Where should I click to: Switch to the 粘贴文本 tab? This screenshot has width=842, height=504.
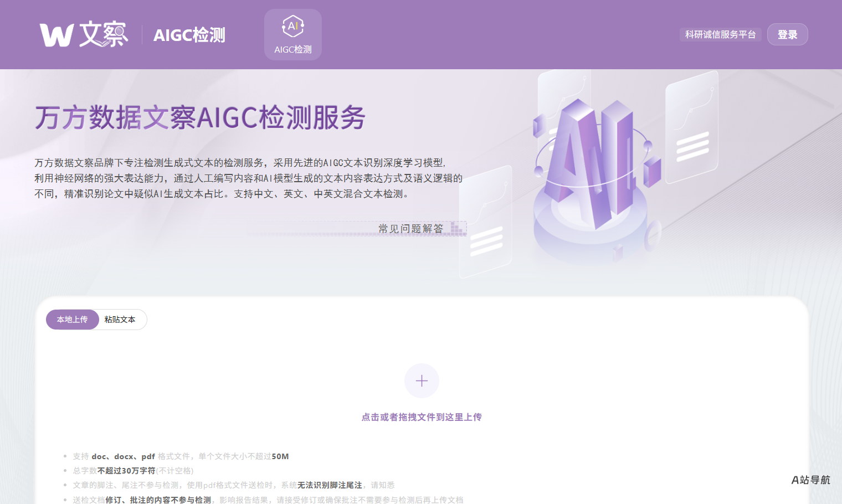click(x=120, y=320)
